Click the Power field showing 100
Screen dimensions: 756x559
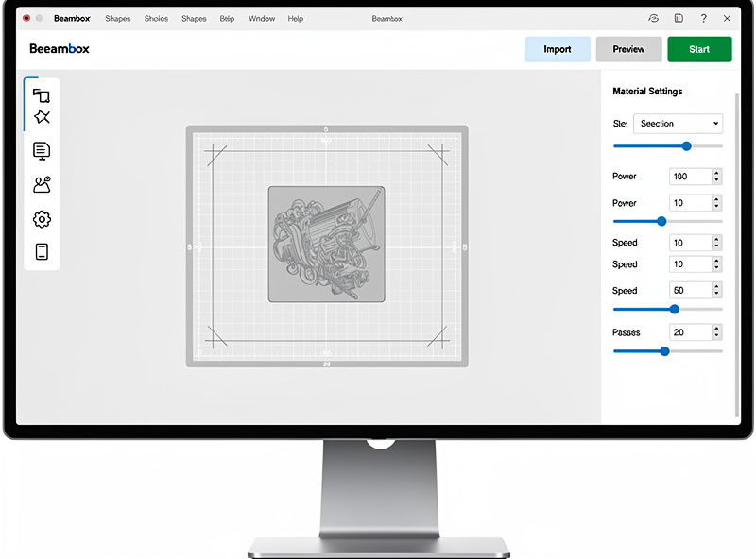[x=691, y=177]
